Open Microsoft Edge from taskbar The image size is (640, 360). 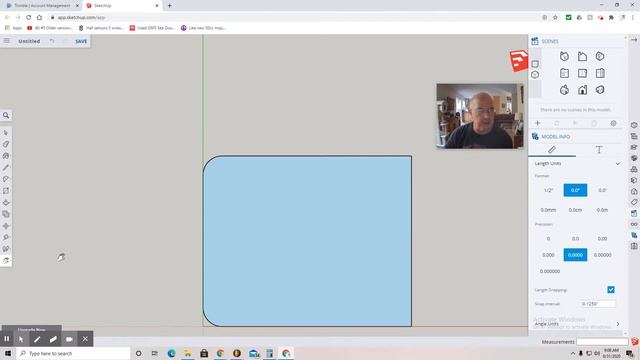point(171,353)
